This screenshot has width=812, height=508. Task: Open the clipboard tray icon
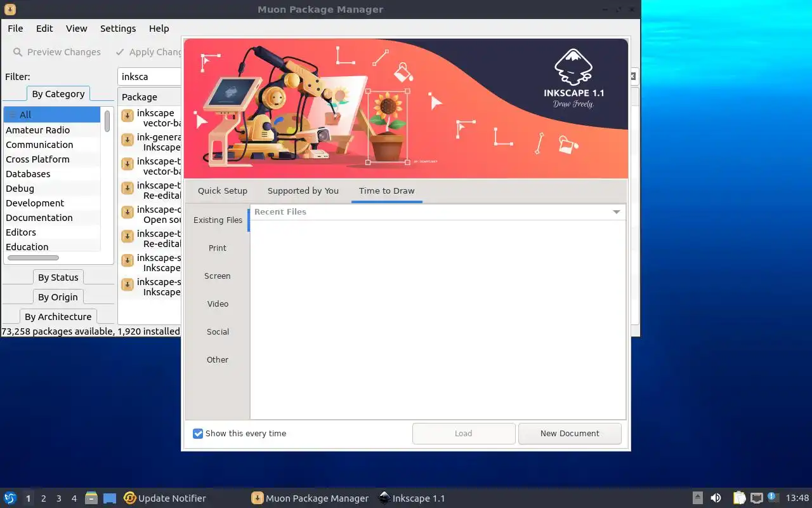[739, 498]
